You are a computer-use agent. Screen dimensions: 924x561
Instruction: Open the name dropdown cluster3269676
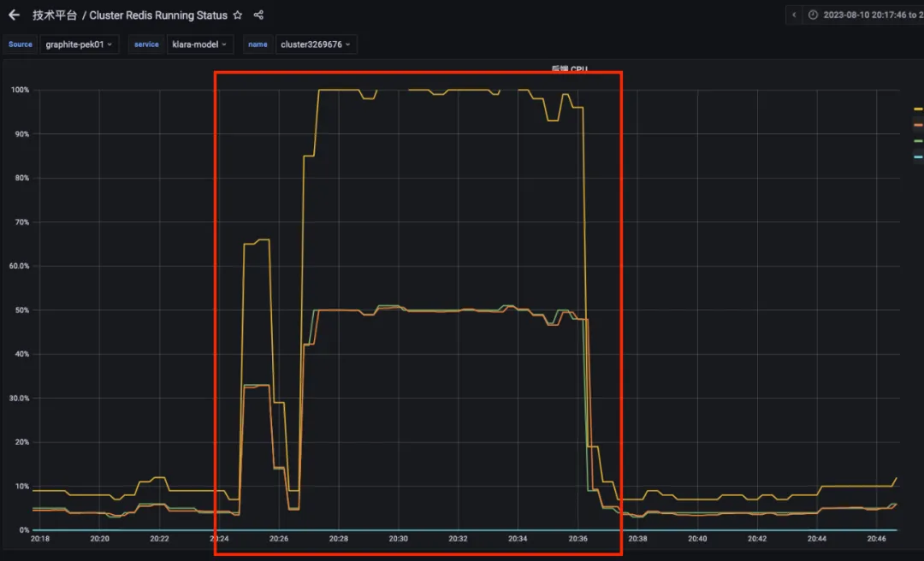point(316,44)
